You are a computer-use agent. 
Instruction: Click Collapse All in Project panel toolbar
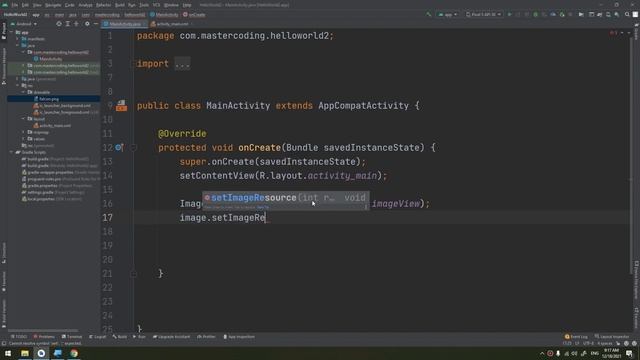click(x=76, y=24)
